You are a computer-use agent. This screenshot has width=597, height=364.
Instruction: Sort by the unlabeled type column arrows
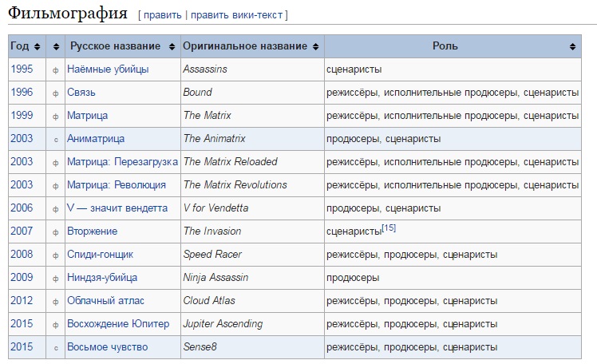[x=56, y=46]
